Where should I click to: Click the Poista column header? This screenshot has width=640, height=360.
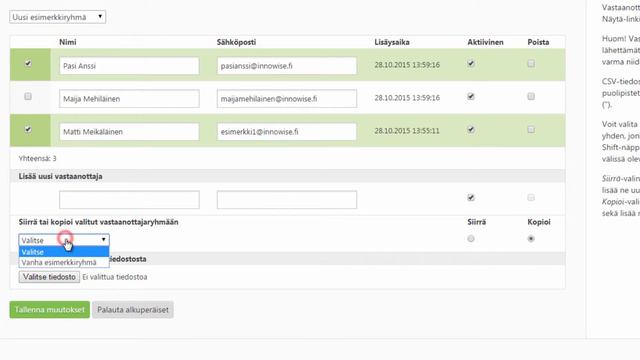[x=538, y=42]
